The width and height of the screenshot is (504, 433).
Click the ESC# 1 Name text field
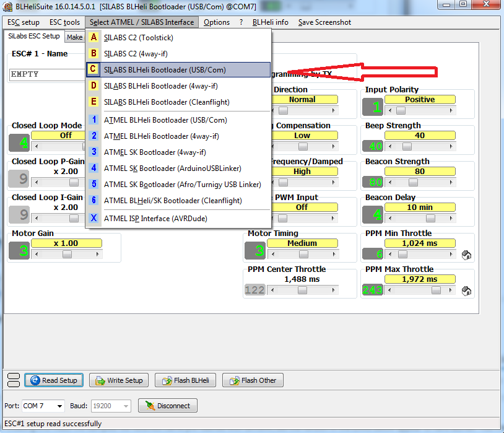pos(46,74)
